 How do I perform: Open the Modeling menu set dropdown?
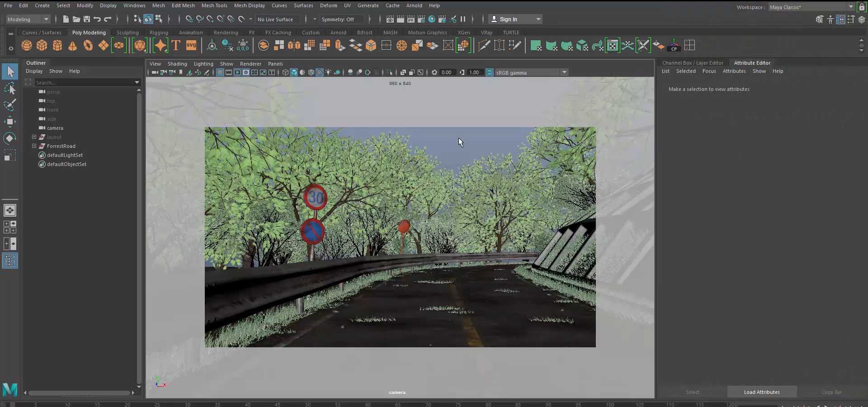pos(28,19)
